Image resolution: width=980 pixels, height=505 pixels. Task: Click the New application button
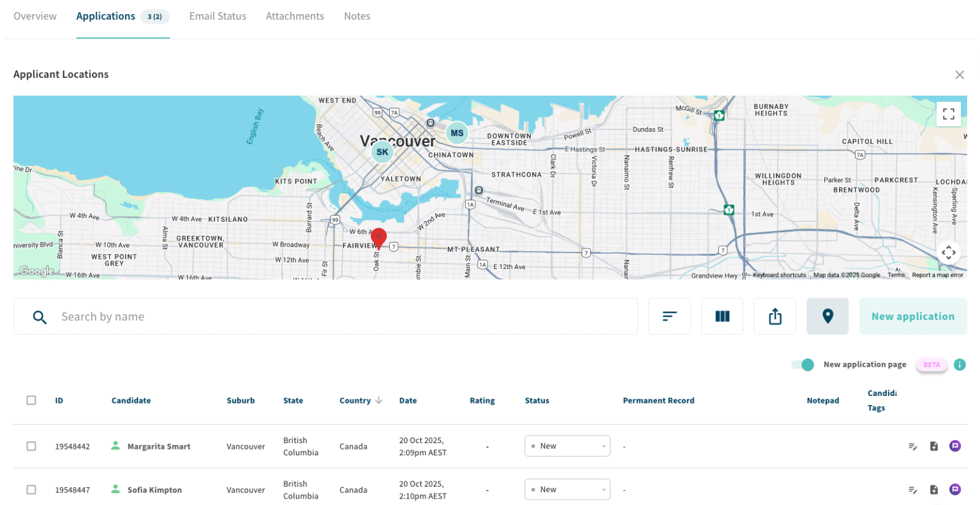[x=912, y=316]
